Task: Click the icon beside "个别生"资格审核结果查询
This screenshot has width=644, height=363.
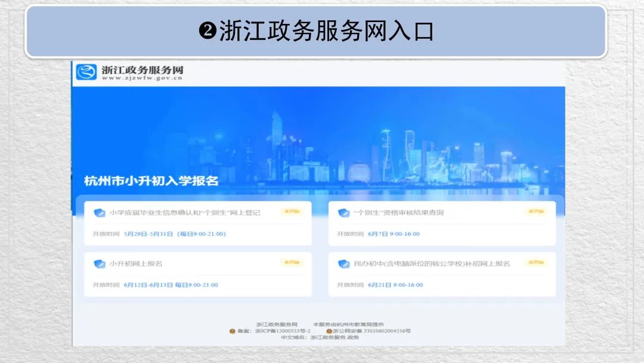Action: tap(344, 213)
